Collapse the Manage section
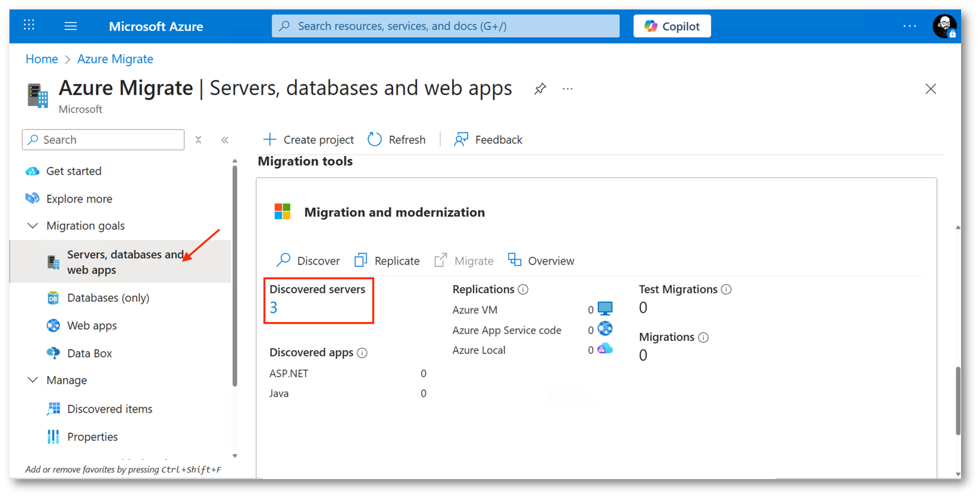This screenshot has height=498, width=980. [x=32, y=380]
